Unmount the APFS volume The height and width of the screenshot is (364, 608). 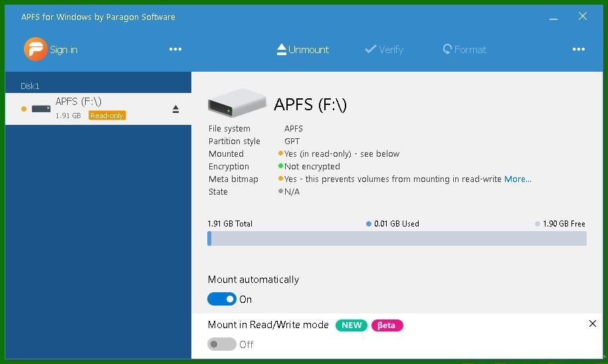[x=303, y=50]
